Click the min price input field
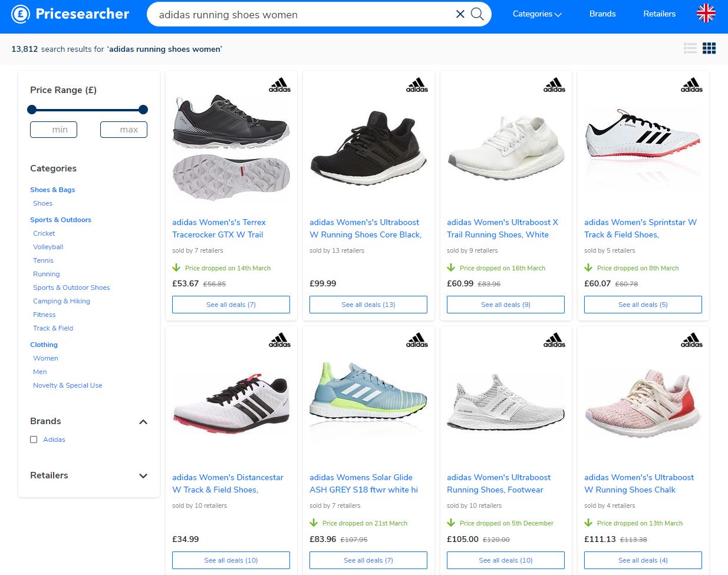Screen dimensions: 728x575 point(54,130)
